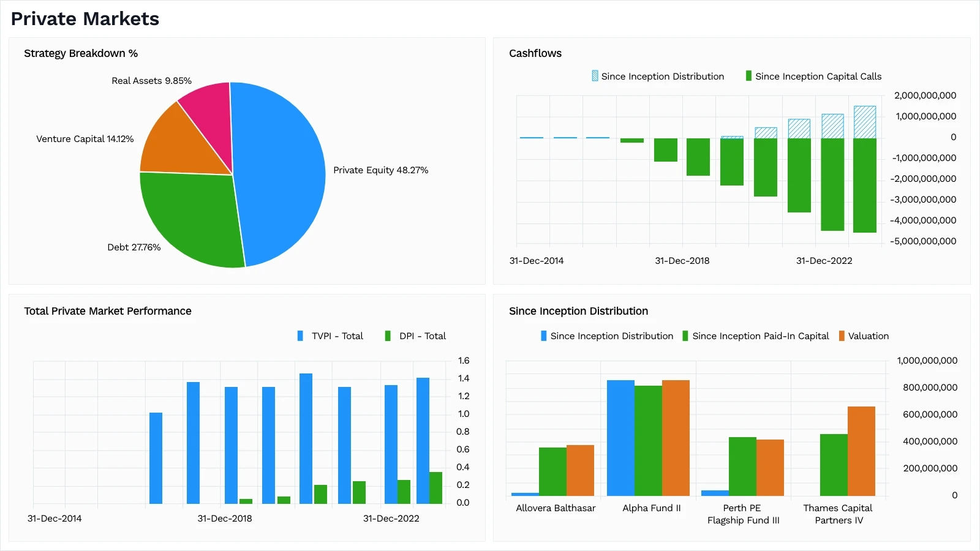The width and height of the screenshot is (980, 551).
Task: Click the Thames Capital Partners IV axis label
Action: click(838, 514)
